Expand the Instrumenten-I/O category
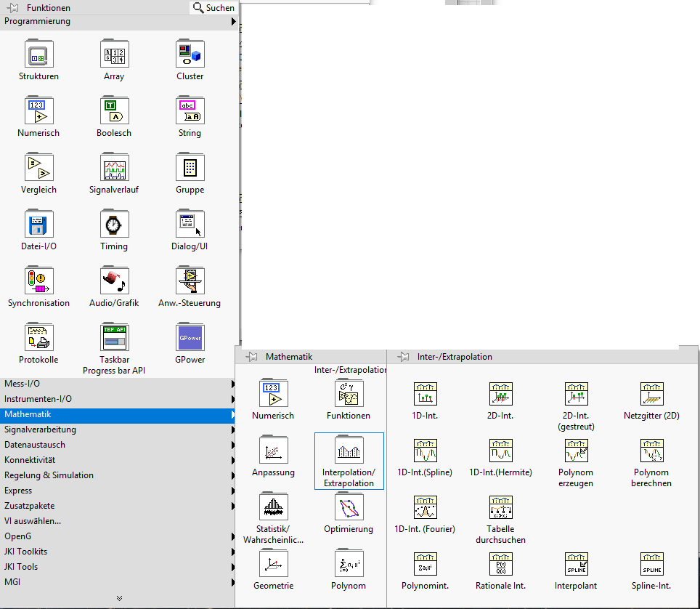Image resolution: width=700 pixels, height=609 pixels. (119, 399)
